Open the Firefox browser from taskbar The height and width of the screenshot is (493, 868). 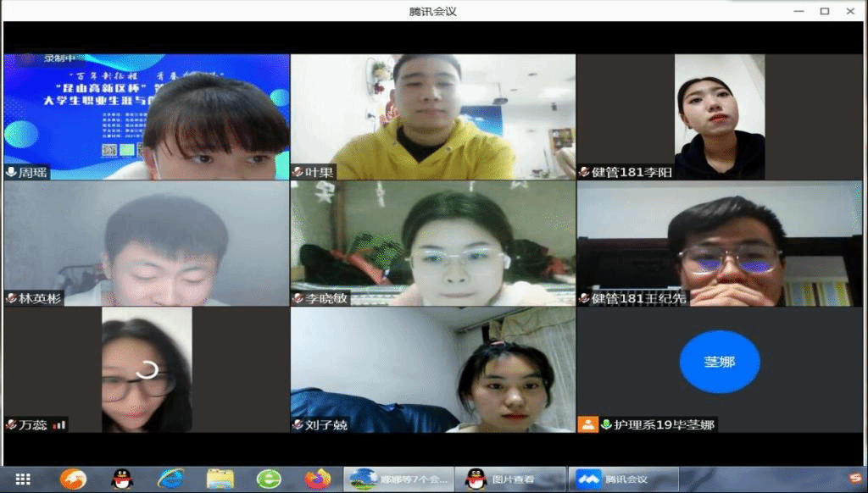318,479
